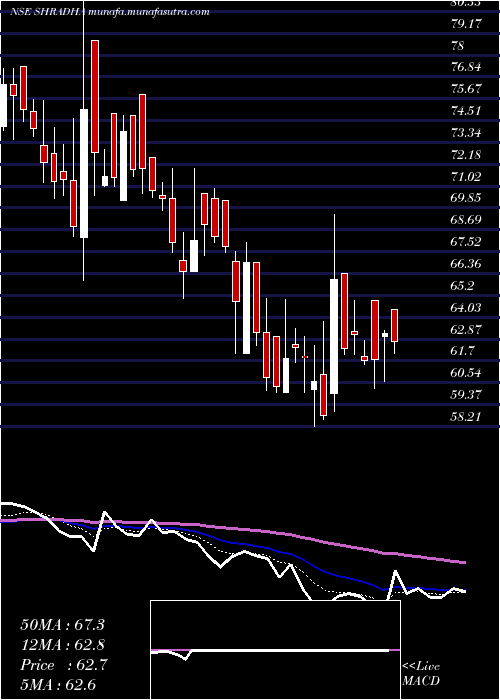Click the last red candlestick on the right

395,325
